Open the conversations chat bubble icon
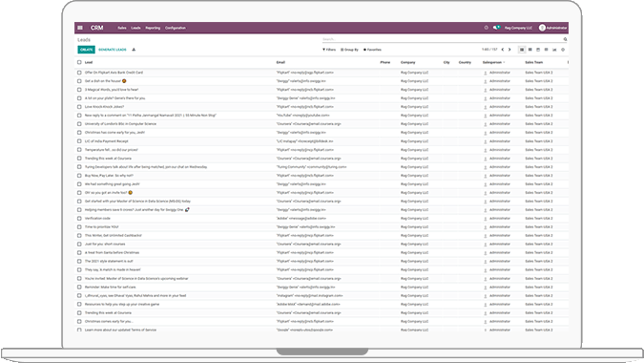Image resolution: width=644 pixels, height=363 pixels. pos(496,28)
